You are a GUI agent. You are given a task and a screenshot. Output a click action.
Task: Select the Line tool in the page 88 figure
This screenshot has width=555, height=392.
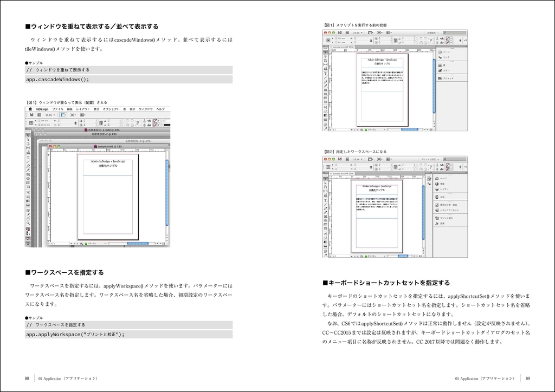pyautogui.click(x=28, y=161)
